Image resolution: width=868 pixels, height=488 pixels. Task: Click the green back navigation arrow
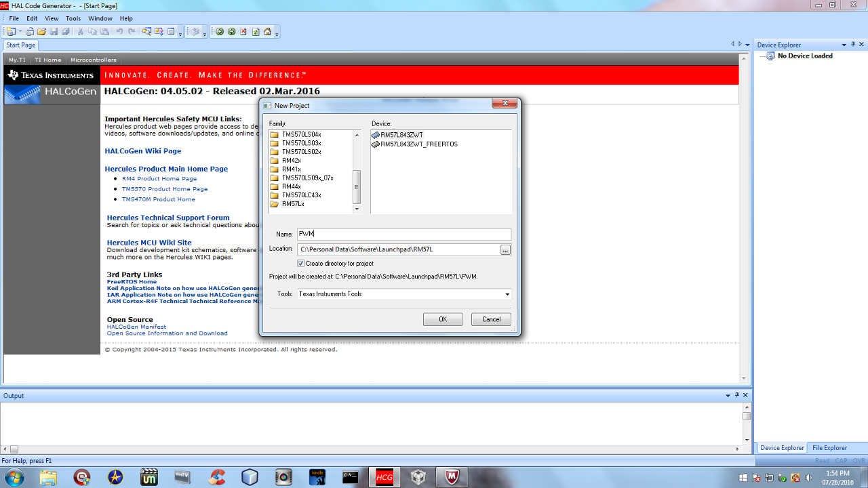(x=220, y=32)
